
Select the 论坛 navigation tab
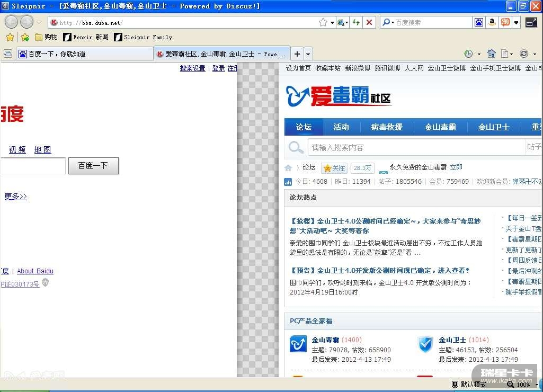click(x=304, y=127)
